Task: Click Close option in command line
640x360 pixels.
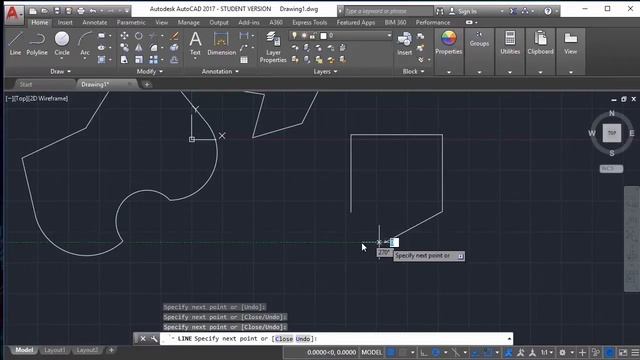Action: click(x=284, y=339)
